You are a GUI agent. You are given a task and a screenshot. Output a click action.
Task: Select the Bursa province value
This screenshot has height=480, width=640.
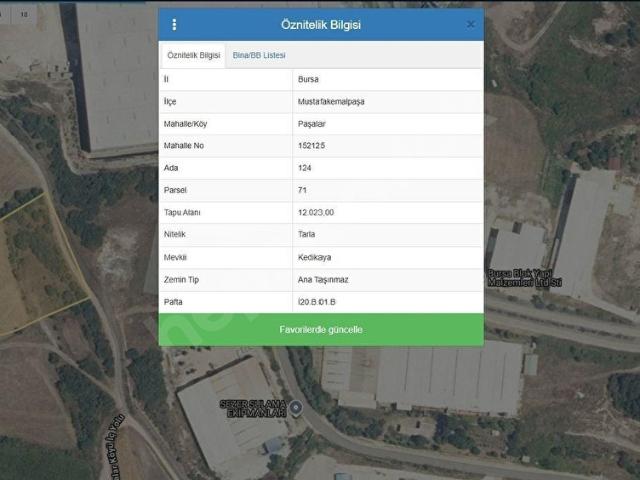tap(308, 79)
